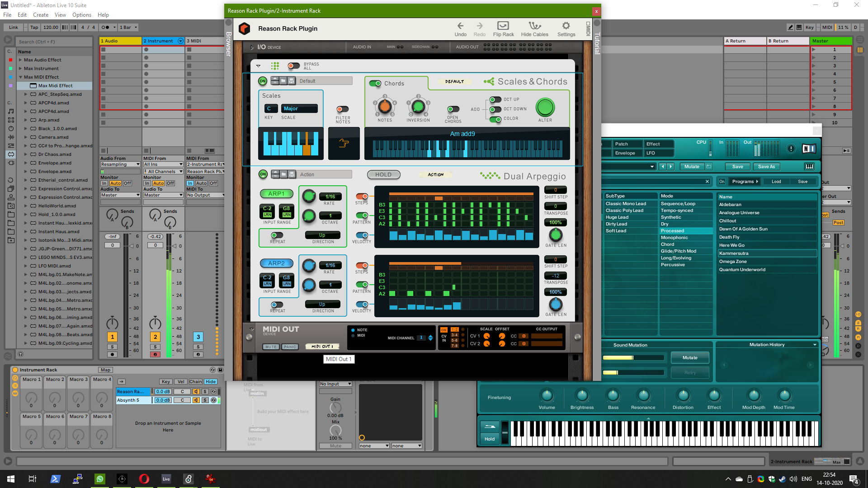Toggle the Chords section on/off switch
868x488 pixels.
(x=375, y=84)
